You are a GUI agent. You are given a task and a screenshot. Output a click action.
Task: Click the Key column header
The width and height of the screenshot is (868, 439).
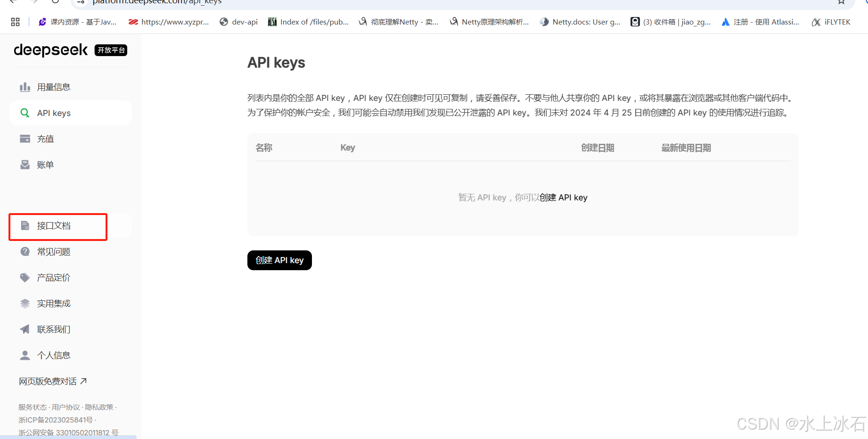tap(348, 148)
